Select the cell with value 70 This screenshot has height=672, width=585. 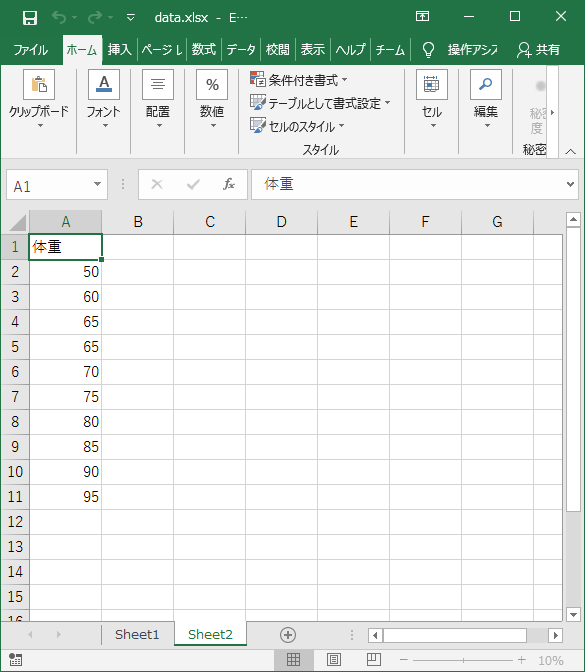[x=66, y=372]
